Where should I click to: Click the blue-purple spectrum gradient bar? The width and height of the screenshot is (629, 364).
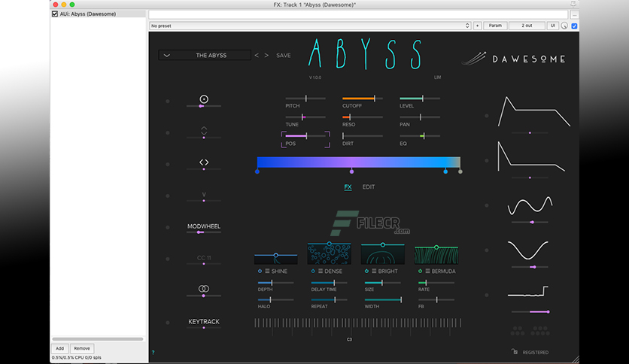point(359,162)
